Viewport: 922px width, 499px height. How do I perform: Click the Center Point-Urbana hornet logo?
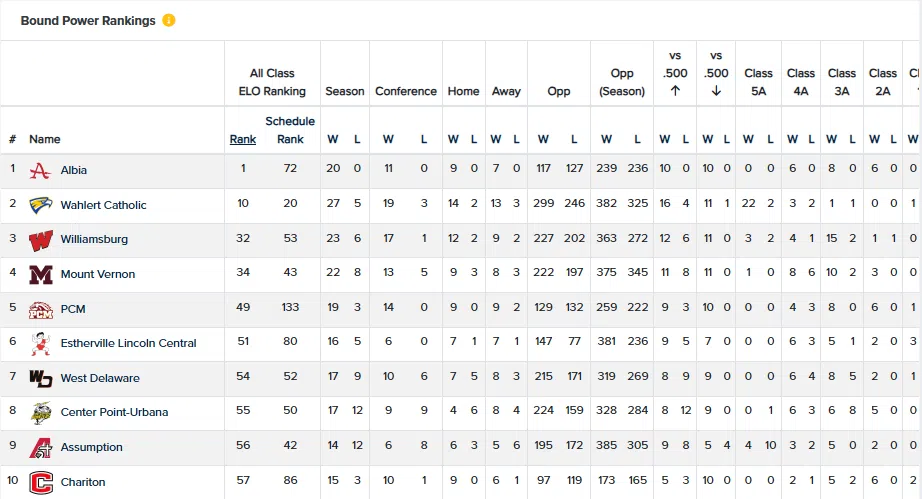tap(40, 412)
